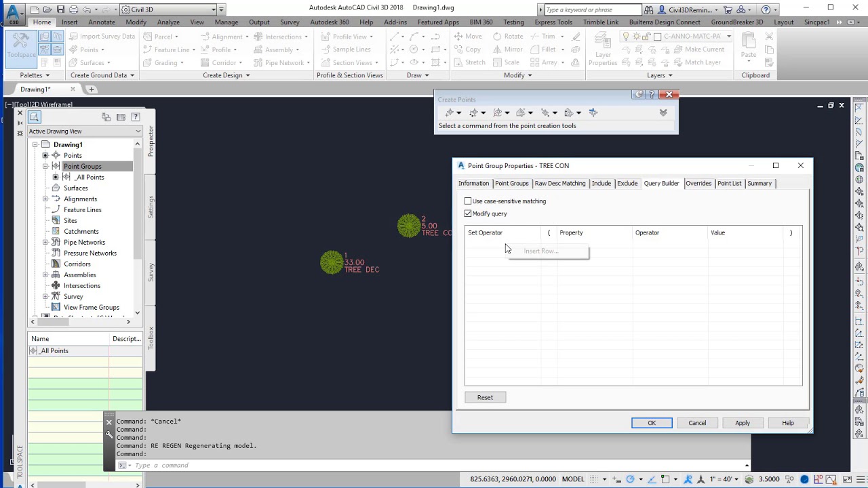Toggle the layer lightbulb on/off icon
The height and width of the screenshot is (488, 868).
point(626,36)
